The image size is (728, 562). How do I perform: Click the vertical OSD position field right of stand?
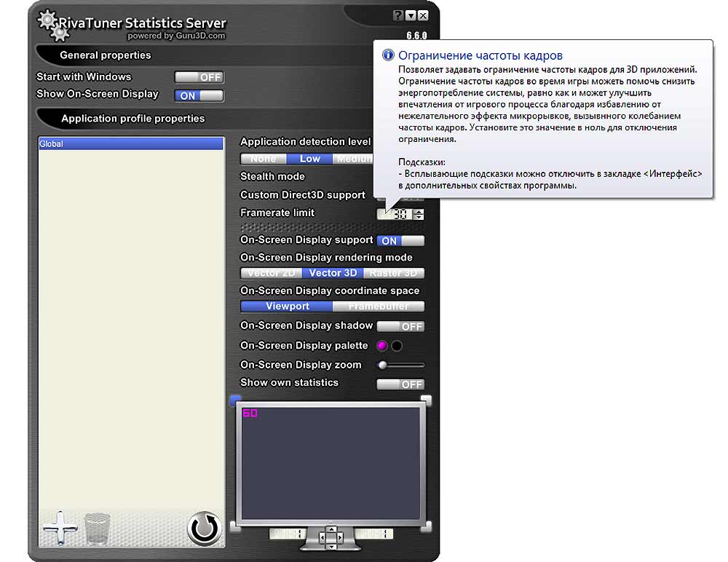coord(374,534)
